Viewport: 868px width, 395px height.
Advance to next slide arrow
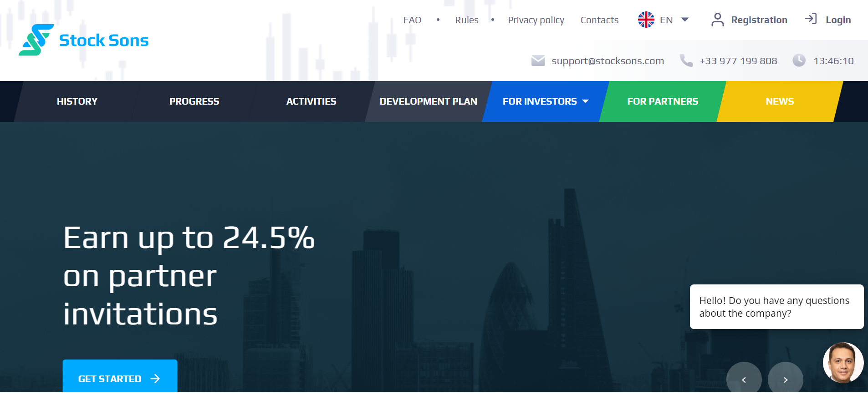click(x=785, y=379)
